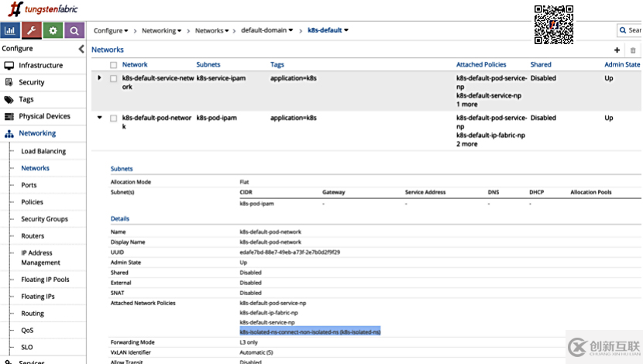Open the Tags sidebar item
The width and height of the screenshot is (643, 364).
coord(26,99)
